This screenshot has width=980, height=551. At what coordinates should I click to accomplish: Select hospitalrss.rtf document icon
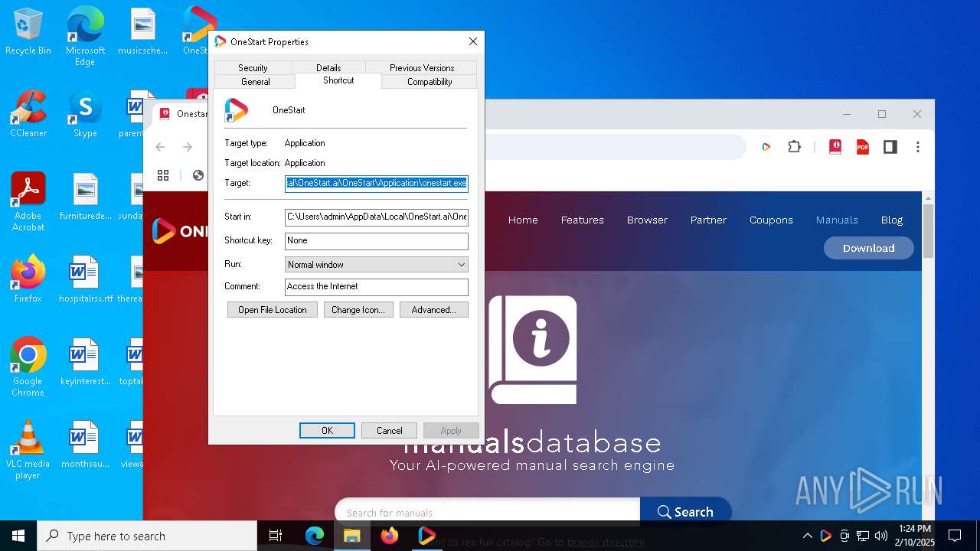pos(85,279)
